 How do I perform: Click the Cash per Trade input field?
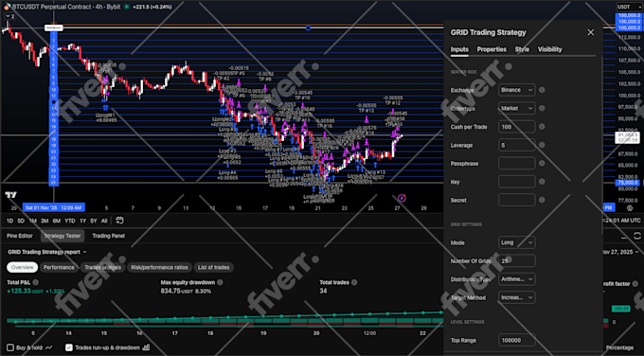pyautogui.click(x=517, y=127)
